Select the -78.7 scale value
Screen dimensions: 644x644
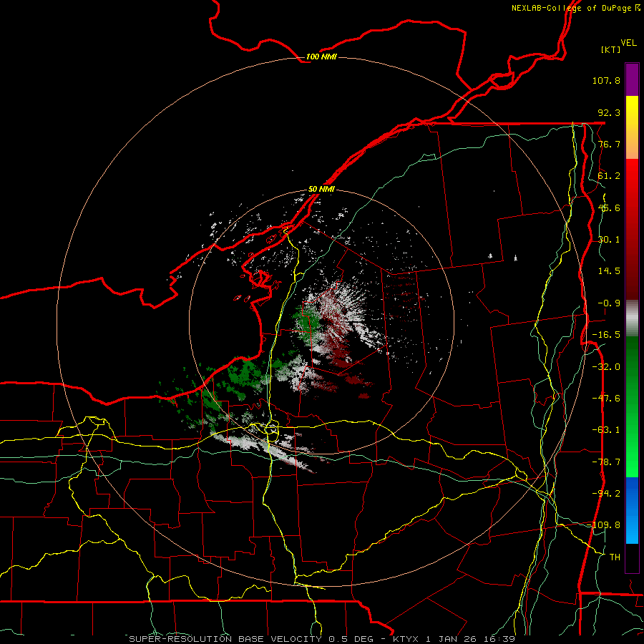[606, 462]
